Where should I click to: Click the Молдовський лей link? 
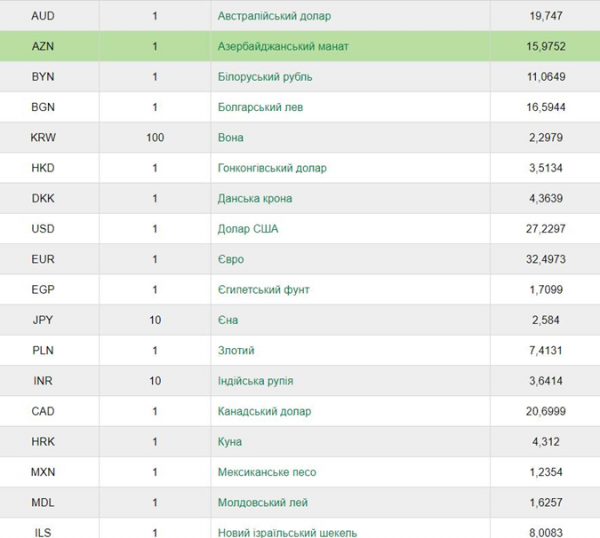click(263, 502)
